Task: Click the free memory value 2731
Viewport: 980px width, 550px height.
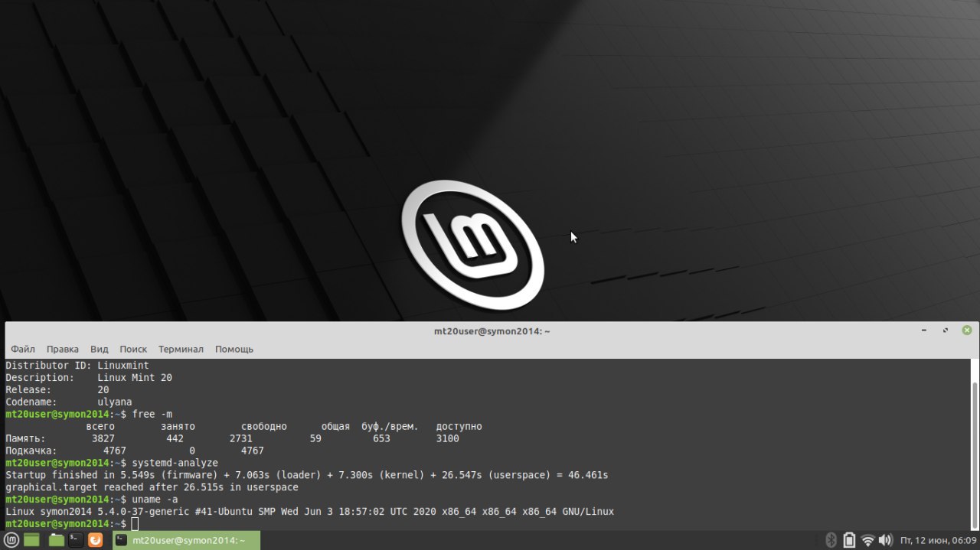Action: [240, 438]
